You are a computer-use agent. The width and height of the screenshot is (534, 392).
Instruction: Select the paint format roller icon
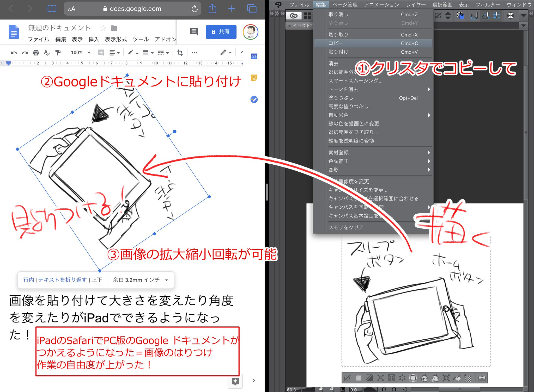[58, 53]
